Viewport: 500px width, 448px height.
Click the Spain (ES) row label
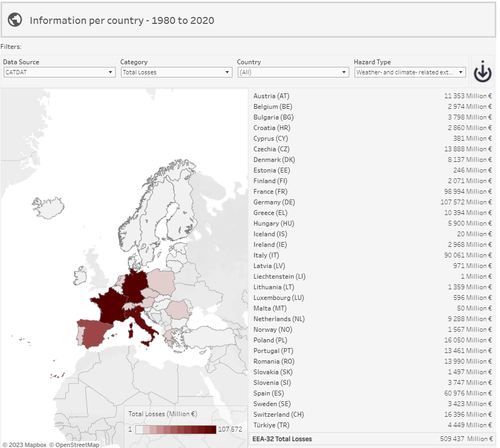coord(269,393)
